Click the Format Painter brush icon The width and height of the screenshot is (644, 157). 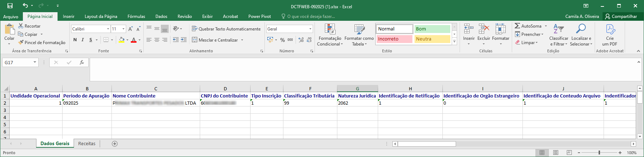21,42
